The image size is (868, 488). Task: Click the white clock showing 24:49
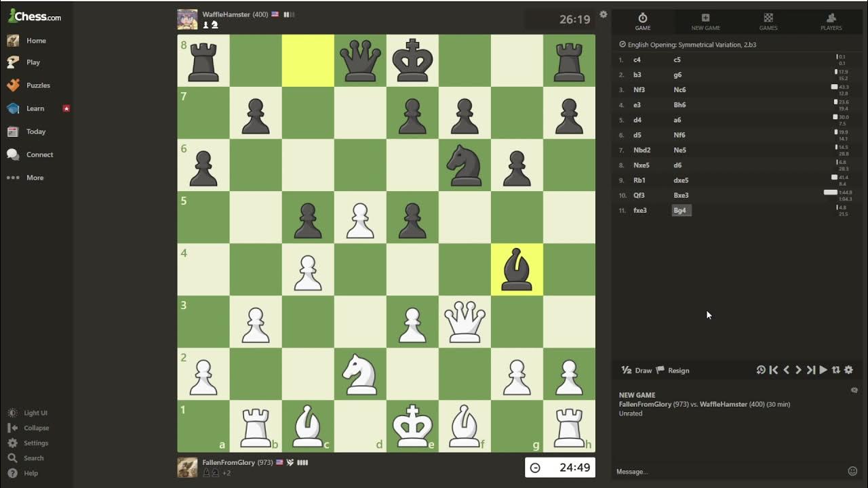pyautogui.click(x=560, y=468)
